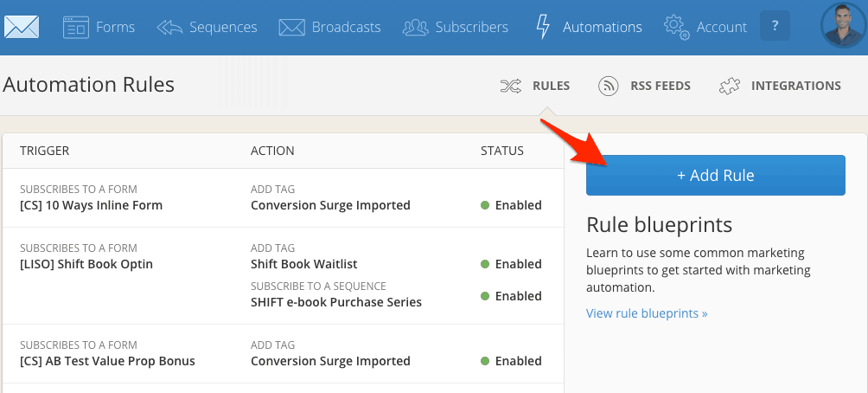The height and width of the screenshot is (393, 868).
Task: Click the Rules shuffle icon
Action: 510,86
